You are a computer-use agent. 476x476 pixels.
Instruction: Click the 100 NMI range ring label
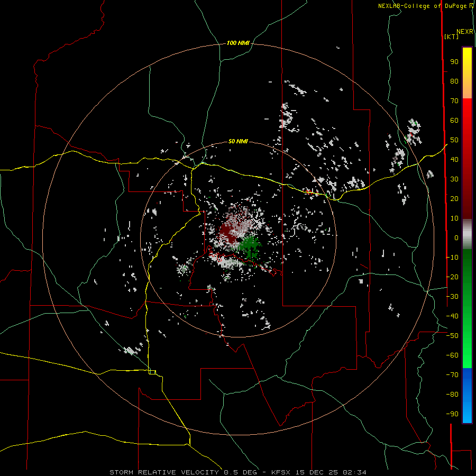point(238,43)
